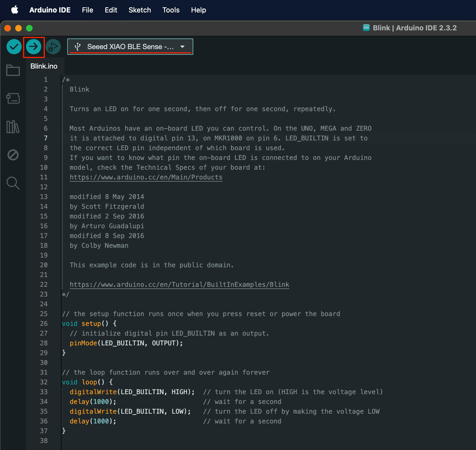The image size is (476, 450).
Task: Click 'modified 8 May 2014' comment line
Action: coord(107,197)
